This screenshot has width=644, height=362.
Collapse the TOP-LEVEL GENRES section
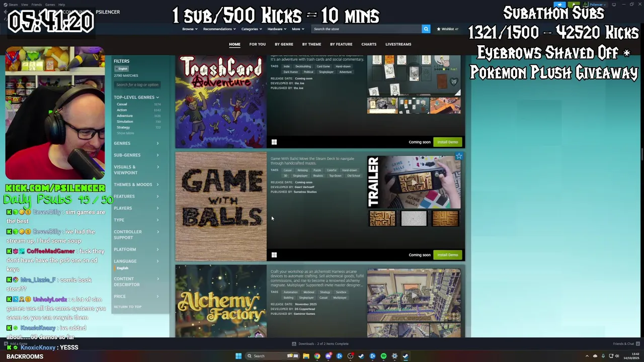coord(136,97)
